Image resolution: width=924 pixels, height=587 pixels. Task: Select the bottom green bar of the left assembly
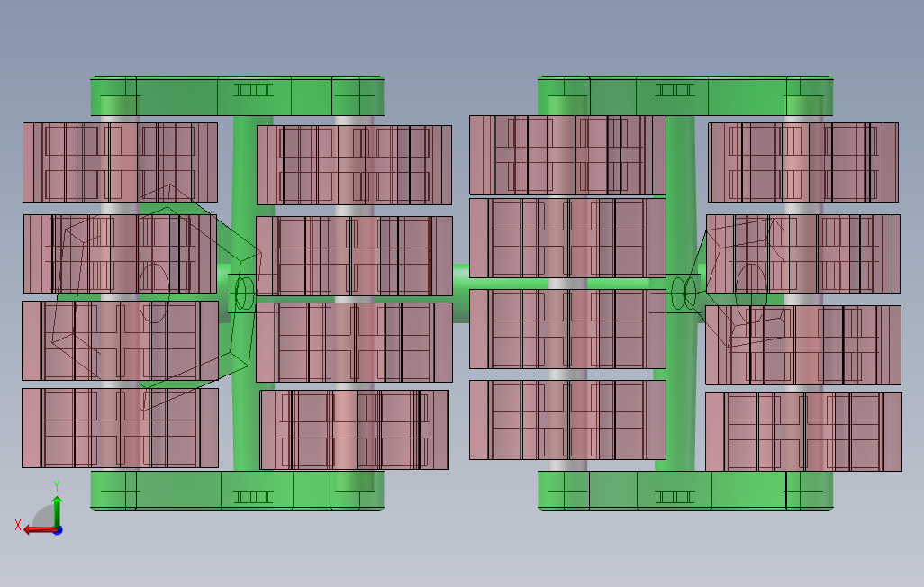[x=238, y=491]
